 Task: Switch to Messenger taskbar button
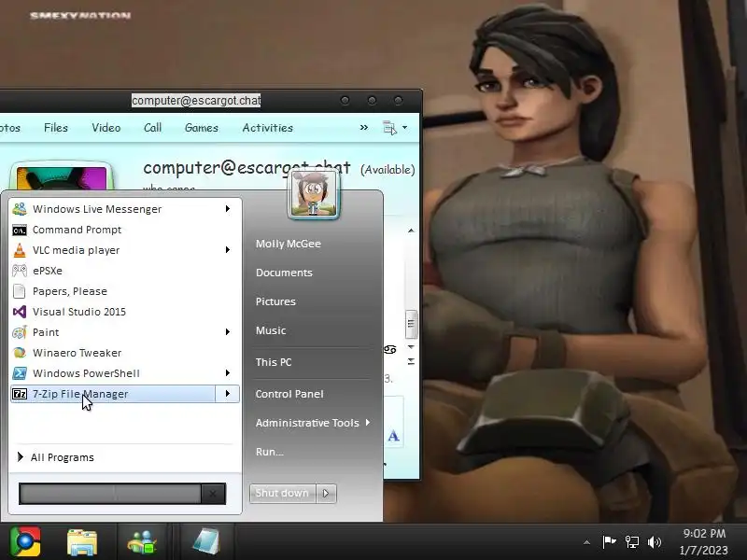142,542
